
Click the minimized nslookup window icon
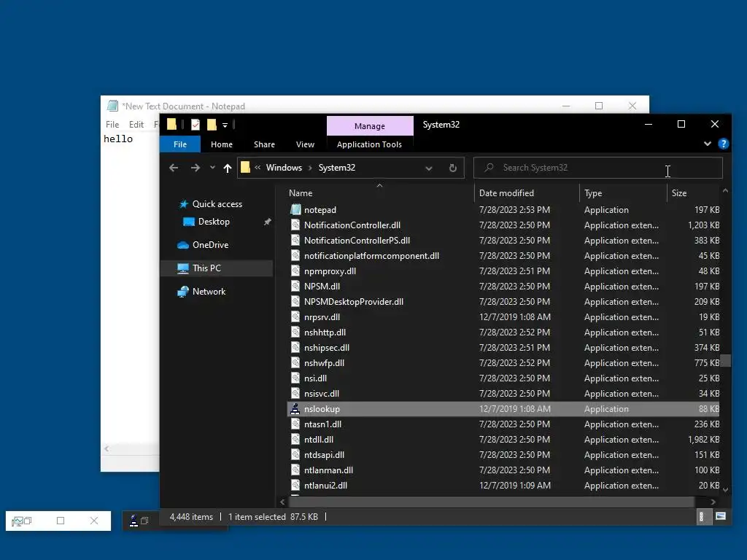click(x=134, y=521)
